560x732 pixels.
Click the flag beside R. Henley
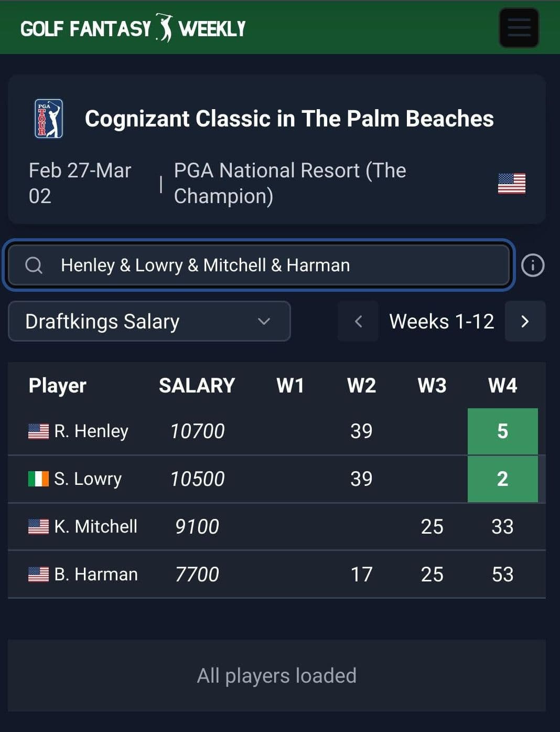click(38, 431)
